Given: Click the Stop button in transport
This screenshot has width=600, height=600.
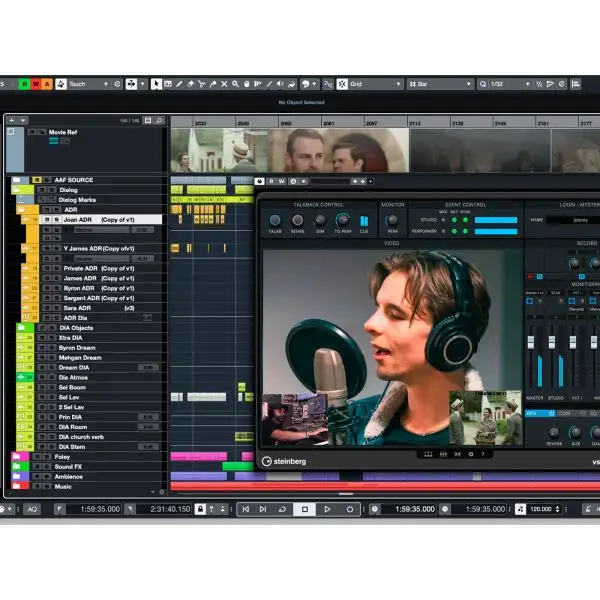Looking at the screenshot, I should click(x=305, y=509).
